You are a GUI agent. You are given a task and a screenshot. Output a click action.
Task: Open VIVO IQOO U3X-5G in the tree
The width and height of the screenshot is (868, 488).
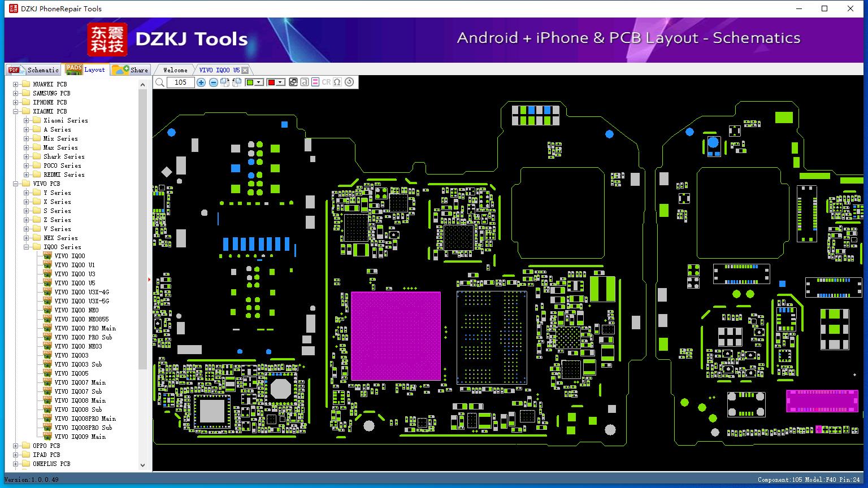(x=82, y=301)
